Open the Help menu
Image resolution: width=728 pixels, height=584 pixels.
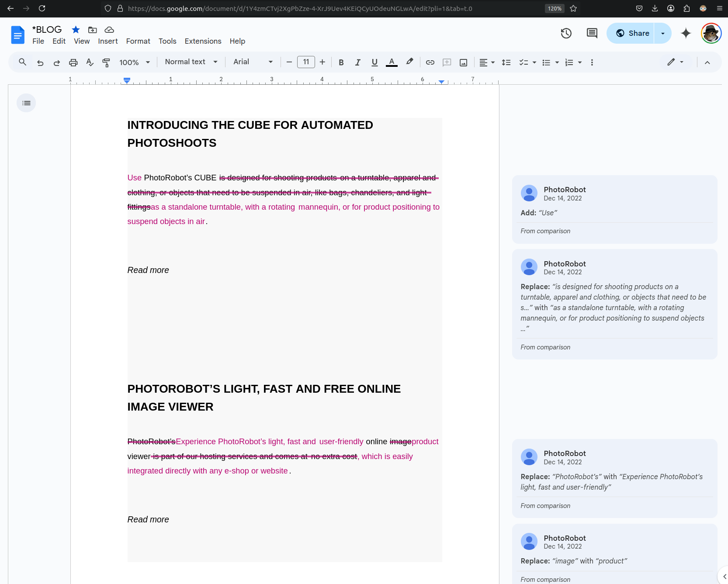tap(237, 41)
